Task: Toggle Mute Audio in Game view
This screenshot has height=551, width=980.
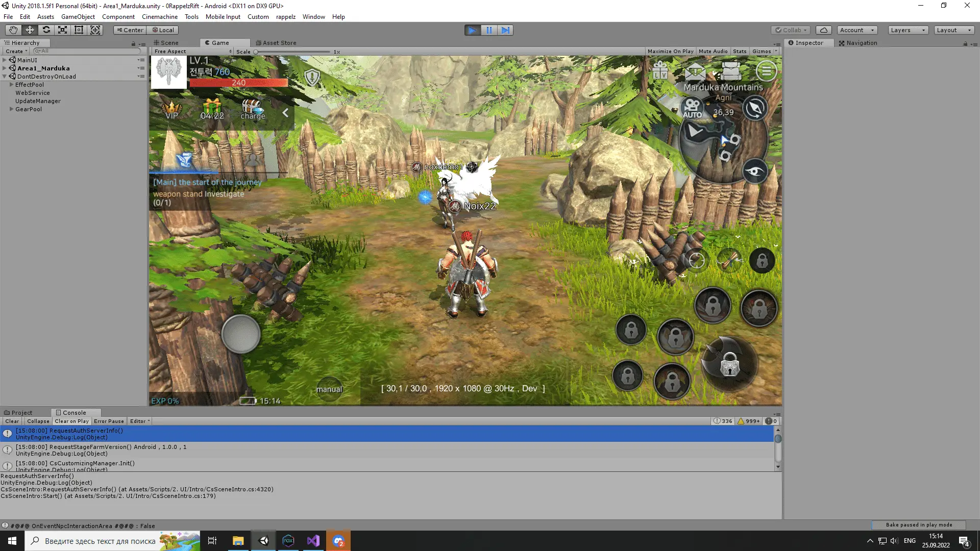Action: pos(713,52)
